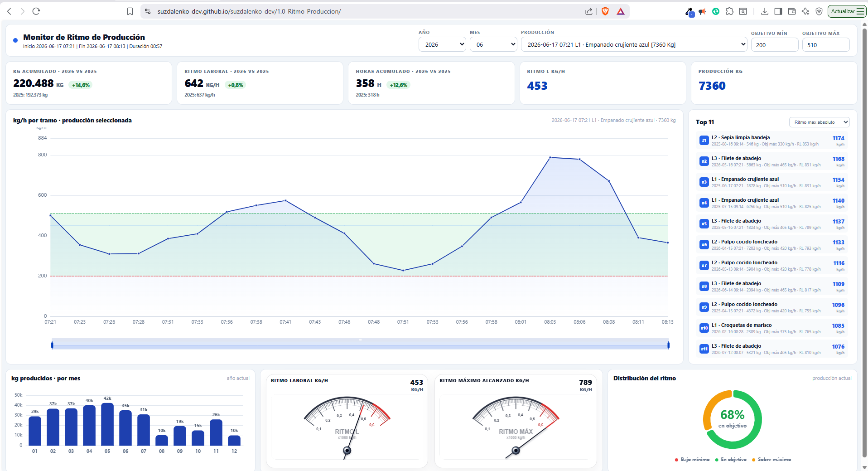Reload the current page
The height and width of the screenshot is (471, 868).
pyautogui.click(x=36, y=11)
